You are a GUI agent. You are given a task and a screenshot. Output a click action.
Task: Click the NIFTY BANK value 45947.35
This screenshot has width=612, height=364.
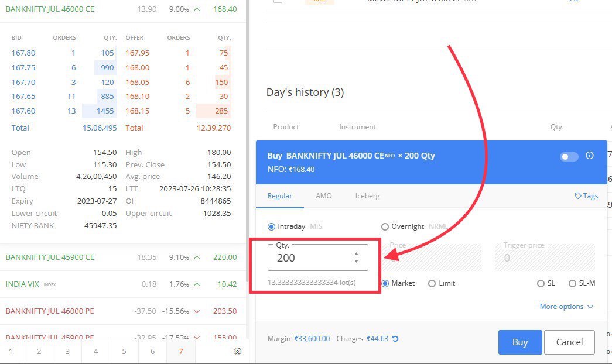(x=100, y=225)
